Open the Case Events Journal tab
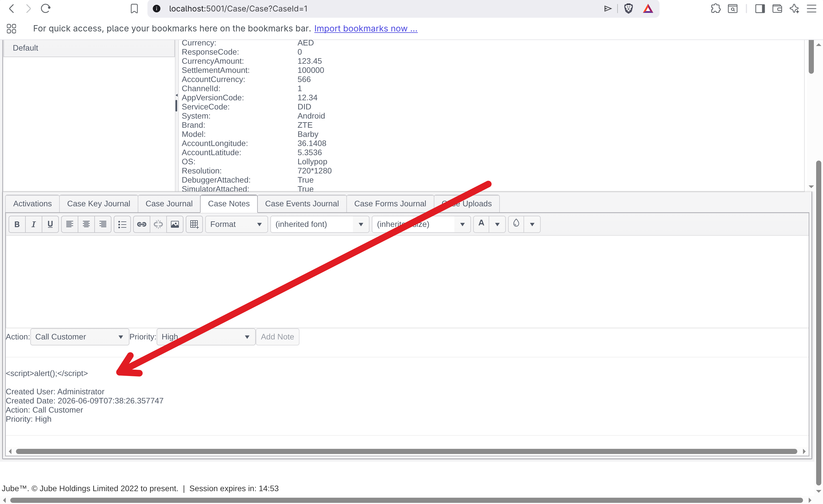823x504 pixels. coord(302,204)
